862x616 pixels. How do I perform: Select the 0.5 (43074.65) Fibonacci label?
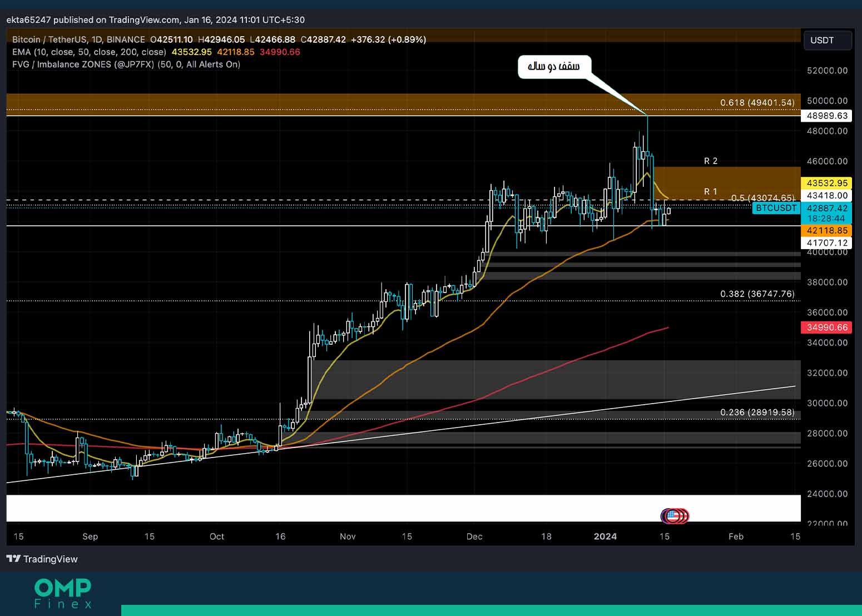coord(762,198)
